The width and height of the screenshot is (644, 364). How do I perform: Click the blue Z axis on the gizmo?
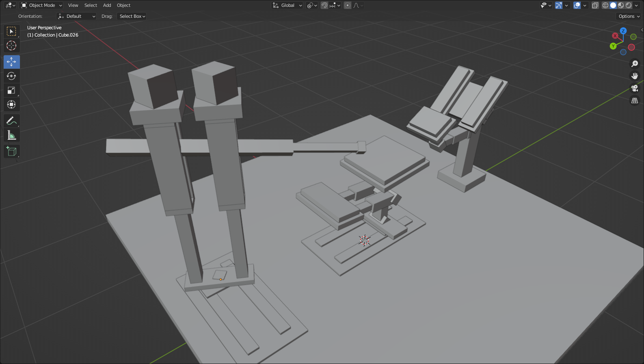tap(623, 31)
